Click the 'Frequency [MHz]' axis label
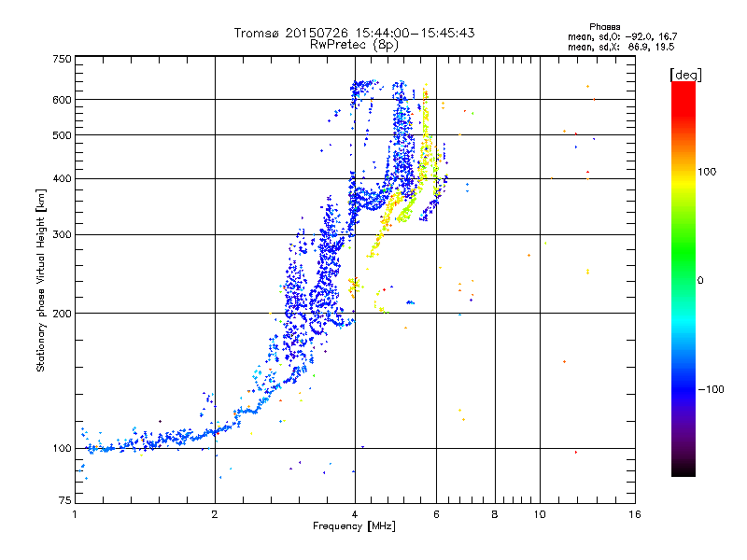The width and height of the screenshot is (747, 560). point(354,526)
